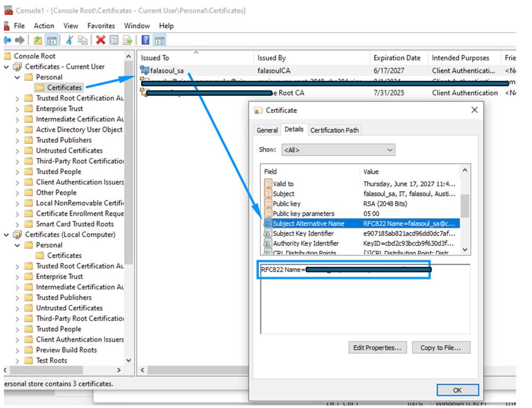This screenshot has height=408, width=532.
Task: Click the Up One Level folder icon
Action: coord(38,40)
